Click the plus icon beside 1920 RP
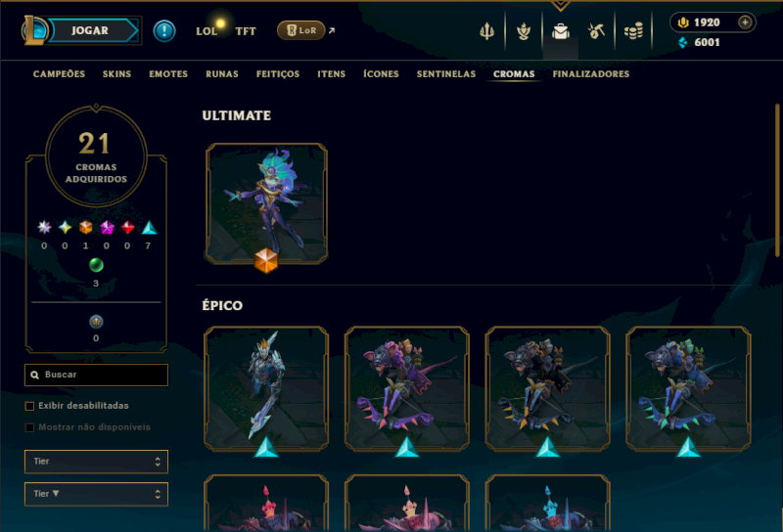 click(x=745, y=22)
